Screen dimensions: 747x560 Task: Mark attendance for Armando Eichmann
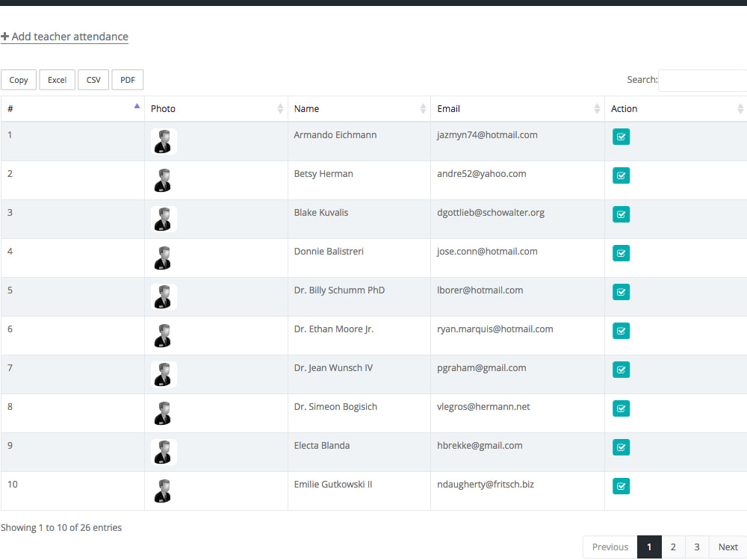[x=621, y=137]
